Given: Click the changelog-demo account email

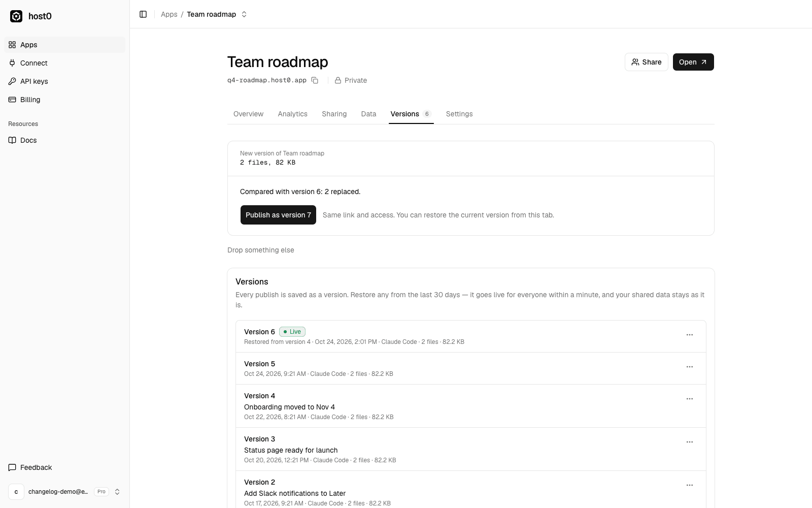Looking at the screenshot, I should click(58, 492).
